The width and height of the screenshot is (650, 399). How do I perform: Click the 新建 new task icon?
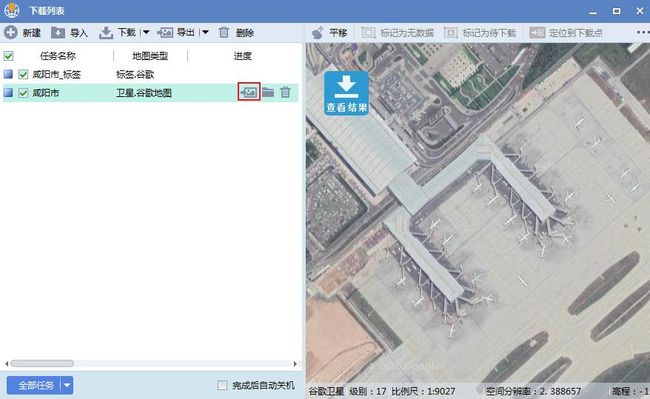point(10,32)
